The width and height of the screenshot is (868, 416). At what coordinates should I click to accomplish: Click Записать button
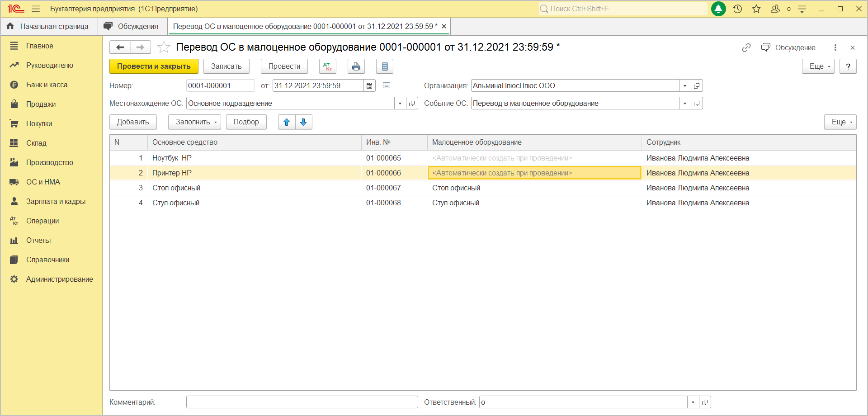pos(226,66)
